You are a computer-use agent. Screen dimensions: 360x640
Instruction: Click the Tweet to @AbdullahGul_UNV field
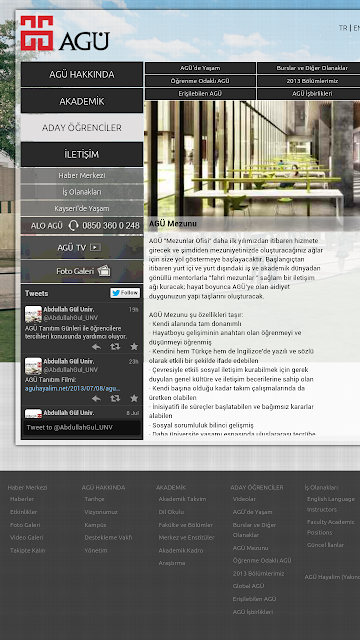point(82,427)
